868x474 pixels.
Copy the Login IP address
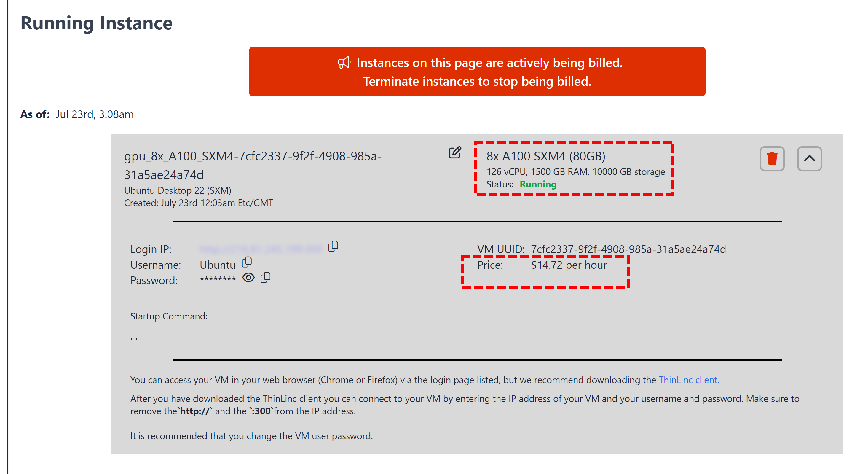coord(333,246)
